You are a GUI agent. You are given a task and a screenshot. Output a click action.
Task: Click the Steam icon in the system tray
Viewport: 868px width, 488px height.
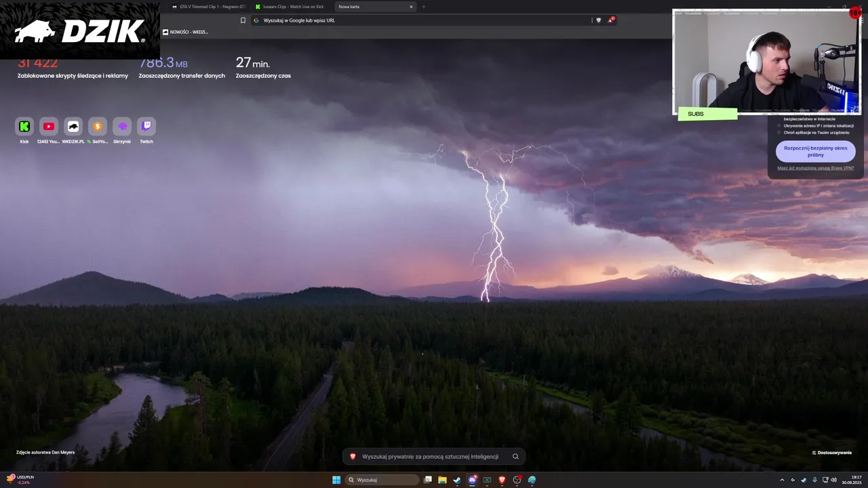pyautogui.click(x=804, y=480)
